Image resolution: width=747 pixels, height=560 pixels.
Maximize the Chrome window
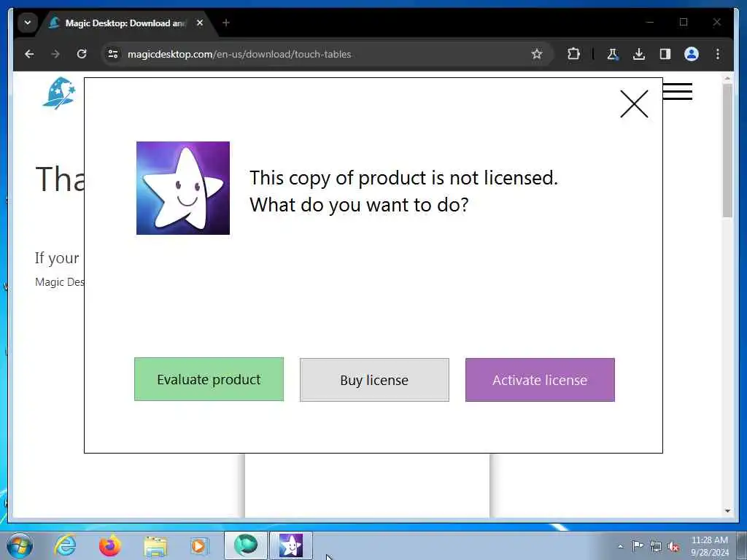684,22
